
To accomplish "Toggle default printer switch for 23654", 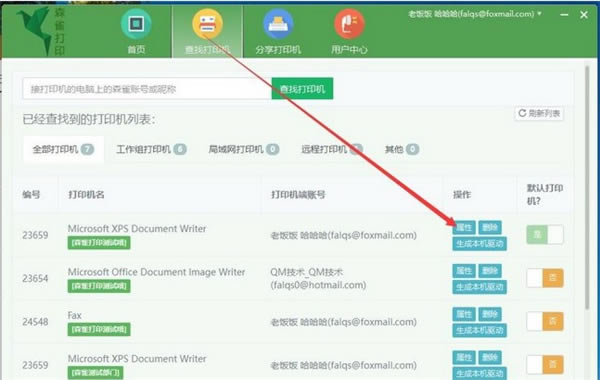I will [x=545, y=278].
